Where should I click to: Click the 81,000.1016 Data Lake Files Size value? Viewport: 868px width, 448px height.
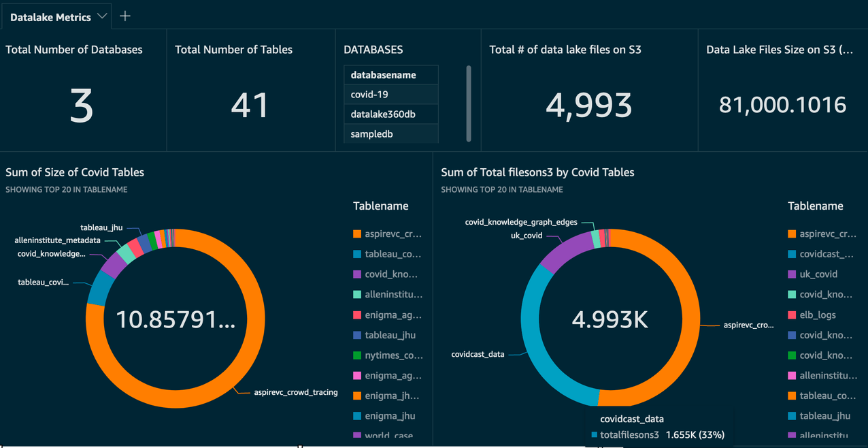click(782, 106)
